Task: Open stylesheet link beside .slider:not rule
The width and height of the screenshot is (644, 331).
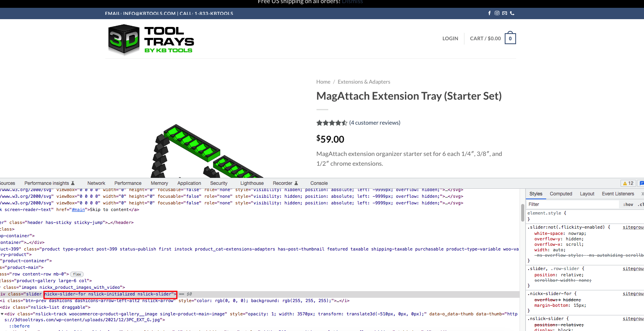Action: point(633,227)
